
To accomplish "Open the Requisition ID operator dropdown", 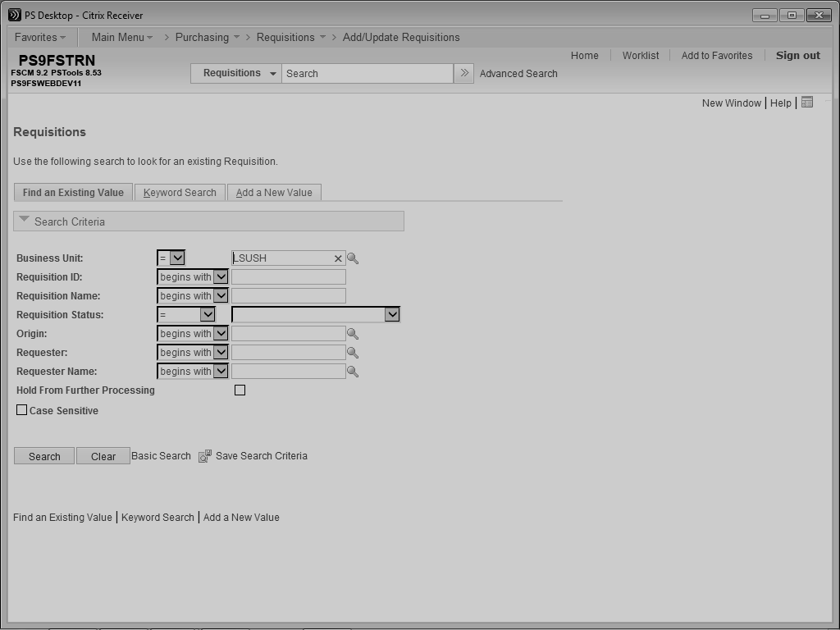I will (x=220, y=277).
